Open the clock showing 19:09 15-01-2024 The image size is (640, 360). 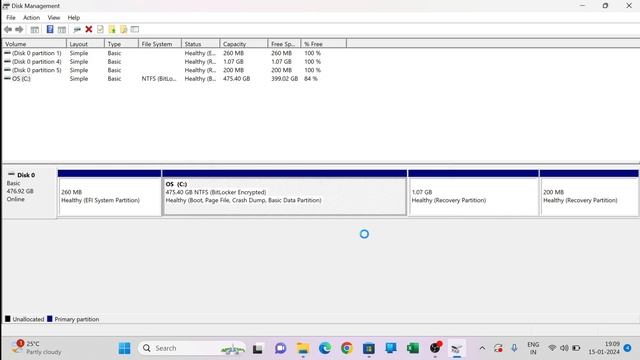[604, 348]
